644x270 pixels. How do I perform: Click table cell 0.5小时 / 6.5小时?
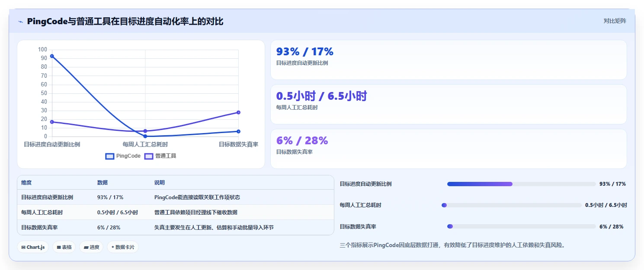(118, 213)
